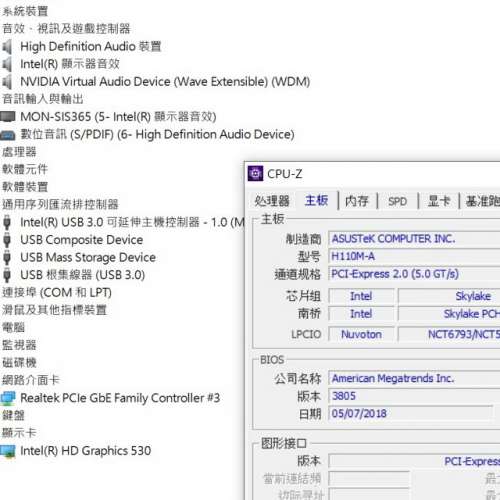Select 數位音訊 (S/PDIF) device entry
The image size is (500, 500).
point(157,135)
